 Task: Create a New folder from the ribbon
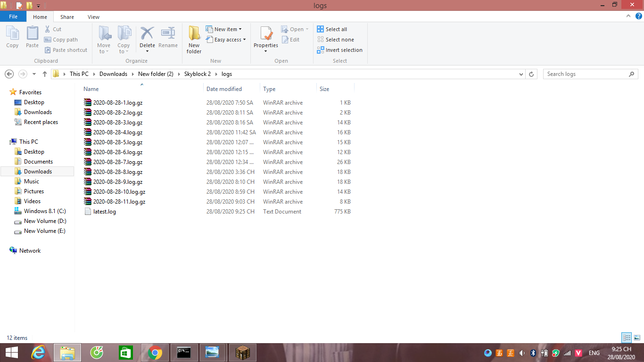point(194,40)
